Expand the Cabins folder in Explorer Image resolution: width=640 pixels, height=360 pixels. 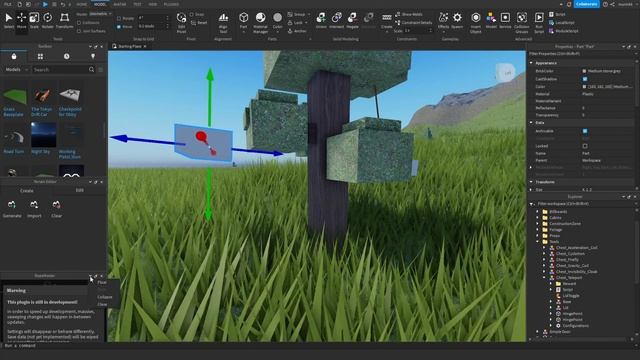[538, 218]
